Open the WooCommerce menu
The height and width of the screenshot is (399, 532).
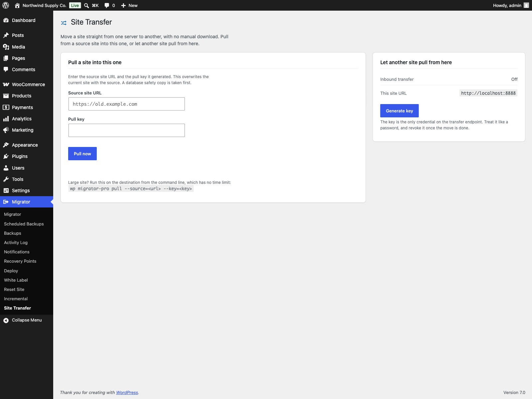[x=27, y=84]
